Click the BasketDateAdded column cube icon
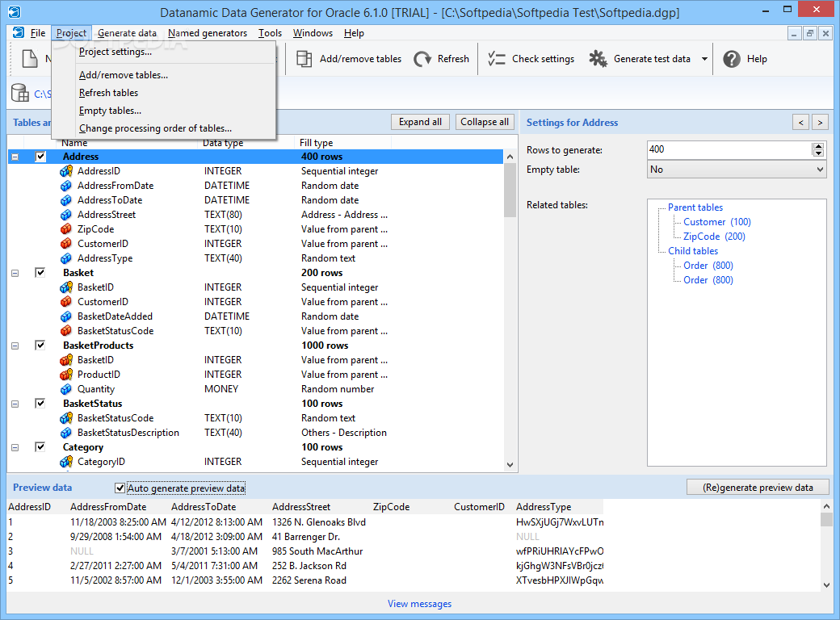This screenshot has height=620, width=840. pos(66,316)
